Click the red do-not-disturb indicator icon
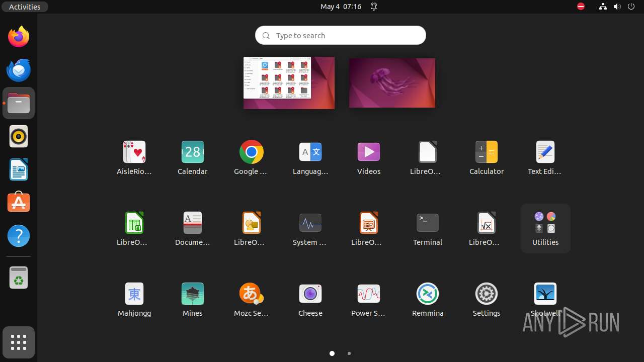Viewport: 644px width, 362px height. [x=581, y=7]
